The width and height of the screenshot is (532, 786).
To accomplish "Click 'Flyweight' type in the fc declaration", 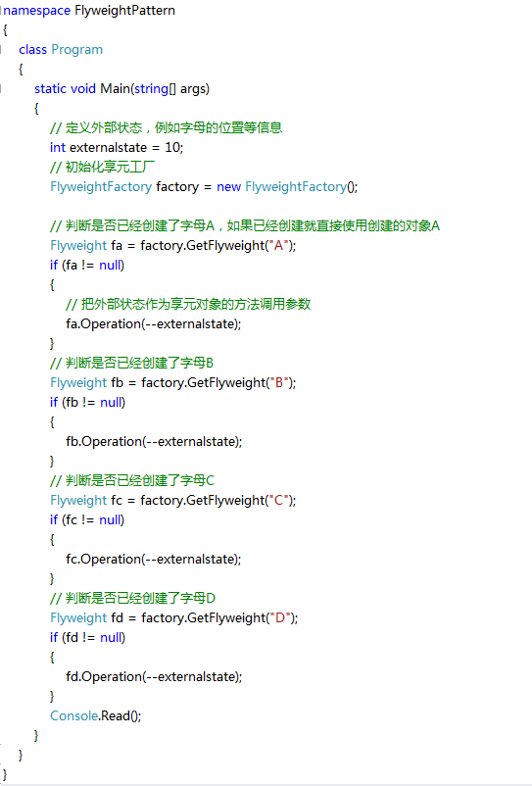I will pyautogui.click(x=78, y=500).
